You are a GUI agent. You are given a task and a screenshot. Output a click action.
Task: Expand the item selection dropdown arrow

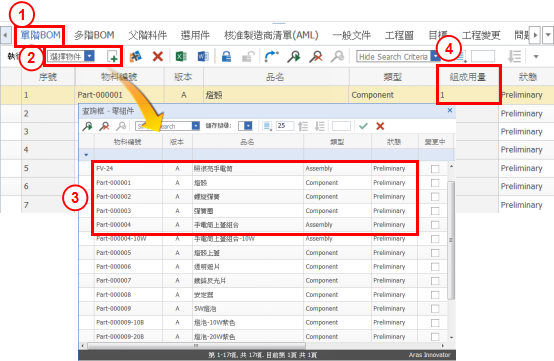point(90,56)
